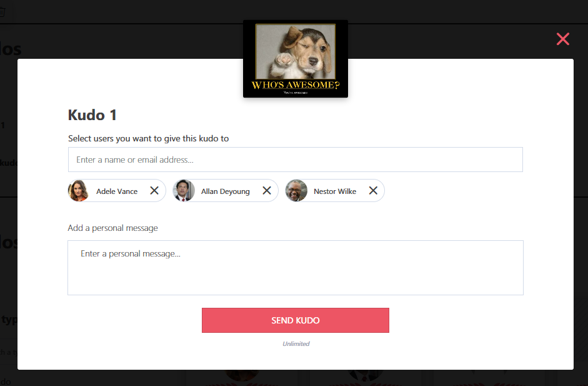Select the Allan Deyoung name chip
This screenshot has width=588, height=386.
pos(226,191)
